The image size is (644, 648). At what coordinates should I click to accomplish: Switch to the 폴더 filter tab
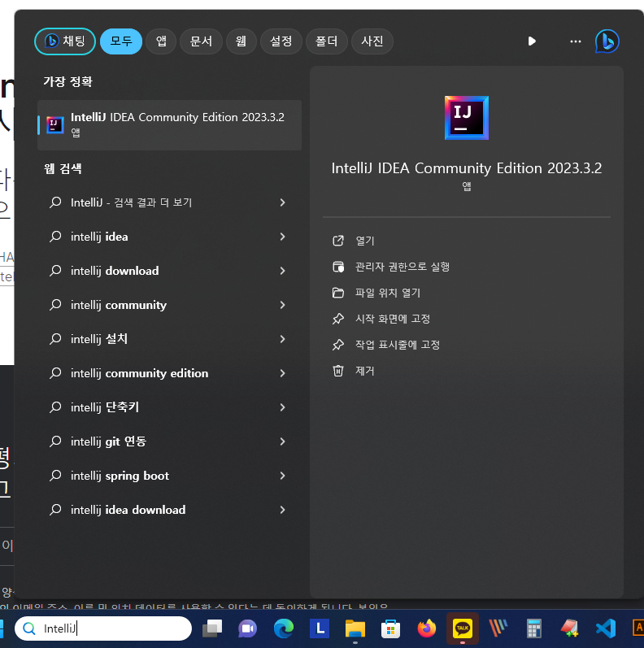(x=327, y=41)
